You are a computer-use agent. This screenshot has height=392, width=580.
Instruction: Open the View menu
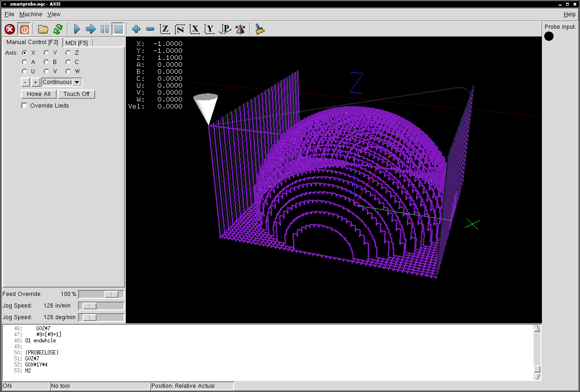(x=54, y=14)
